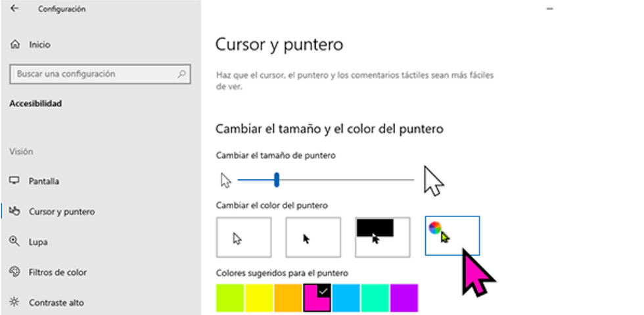Minimize the Configuración window
Viewport: 644px width, 315px height.
pos(550,9)
